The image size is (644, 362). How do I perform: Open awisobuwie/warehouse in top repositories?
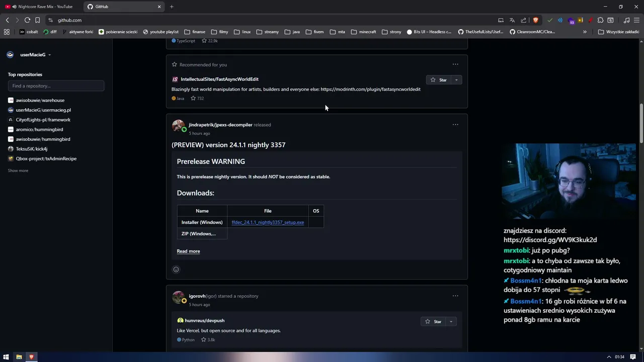(x=40, y=100)
